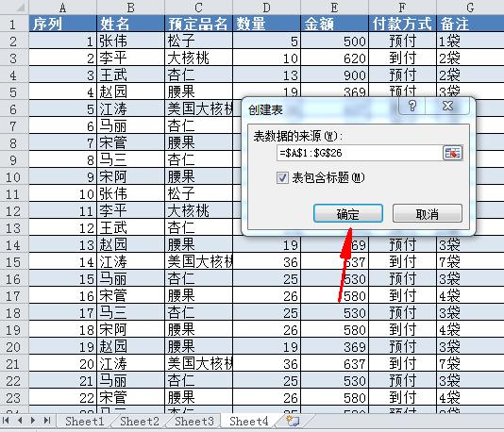Select column G header
Screen dimensions: 504x432
tap(470, 7)
